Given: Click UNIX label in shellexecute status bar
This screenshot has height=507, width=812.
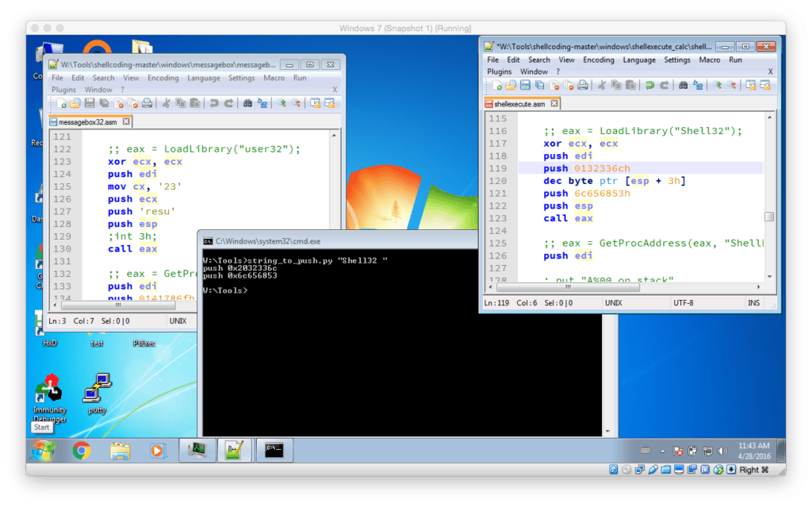Looking at the screenshot, I should [614, 303].
